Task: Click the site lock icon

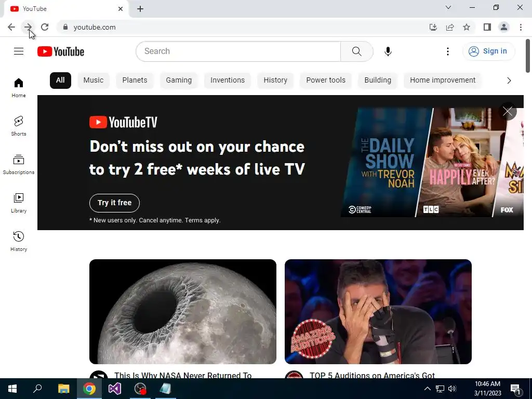Action: pyautogui.click(x=65, y=27)
